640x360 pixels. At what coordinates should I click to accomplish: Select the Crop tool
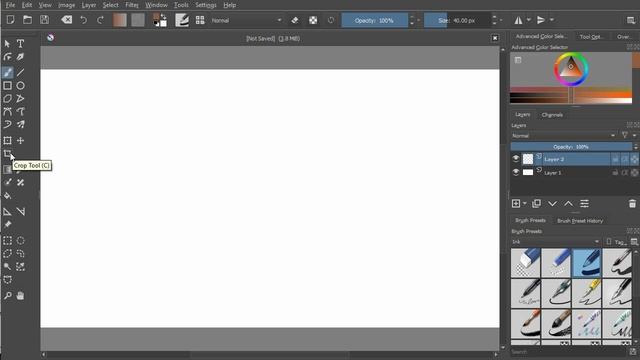click(7, 154)
